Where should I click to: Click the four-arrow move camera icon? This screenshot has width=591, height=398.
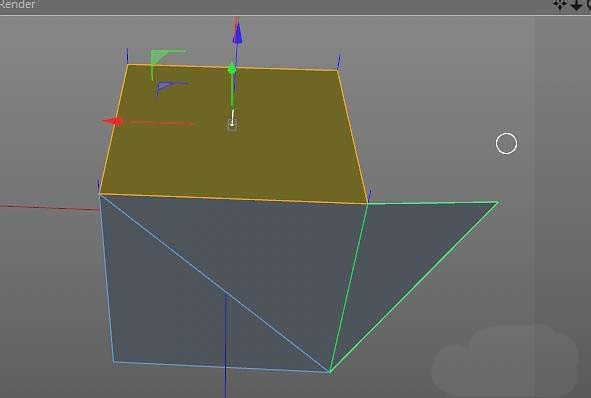[x=560, y=5]
